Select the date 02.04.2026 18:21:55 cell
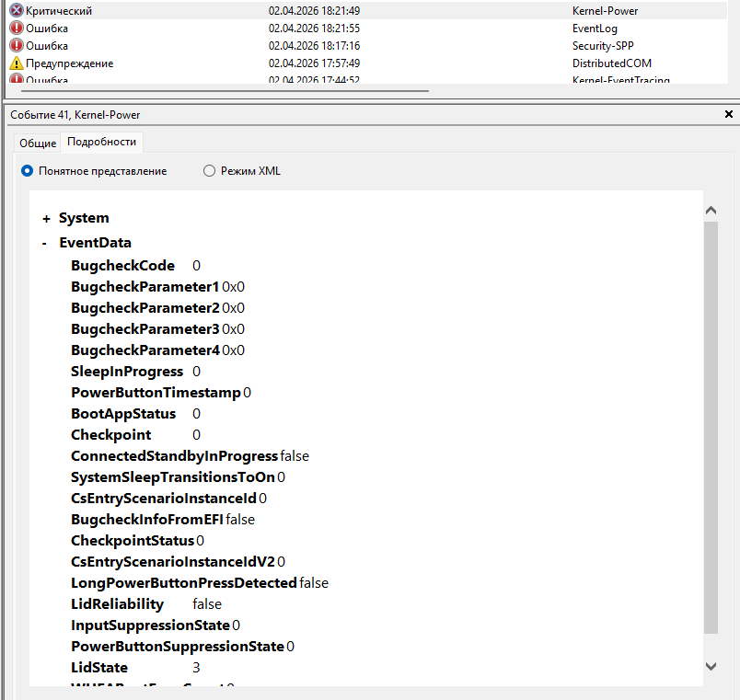740x700 pixels. point(314,29)
